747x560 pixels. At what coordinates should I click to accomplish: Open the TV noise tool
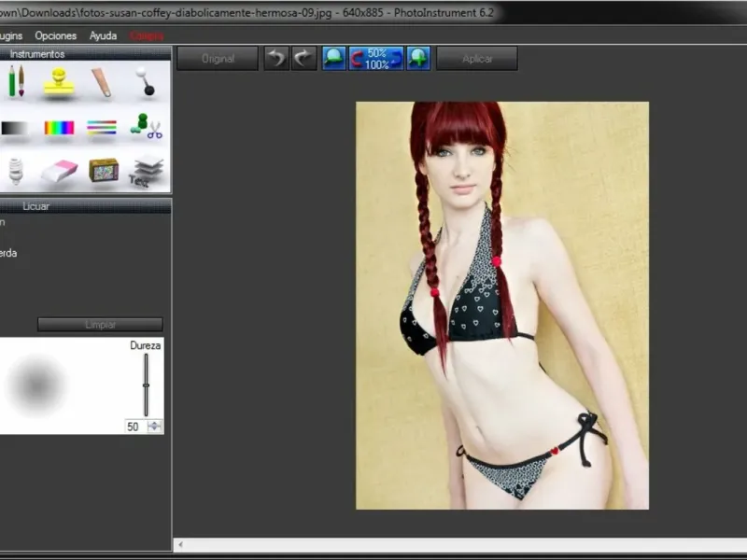tap(103, 170)
